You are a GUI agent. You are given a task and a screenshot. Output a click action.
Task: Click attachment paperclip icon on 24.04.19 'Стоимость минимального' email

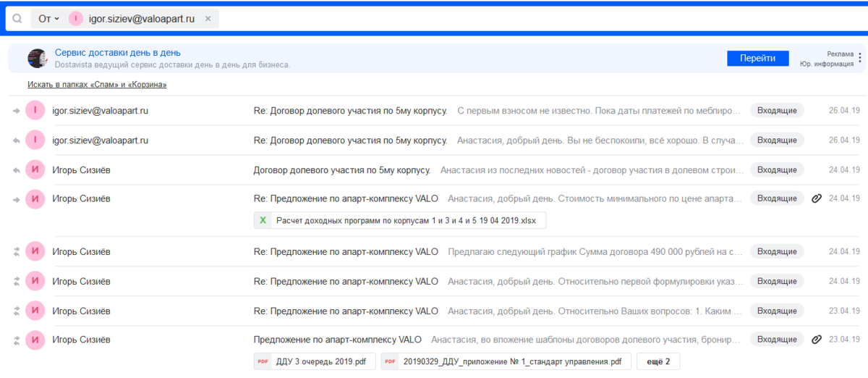pos(817,198)
